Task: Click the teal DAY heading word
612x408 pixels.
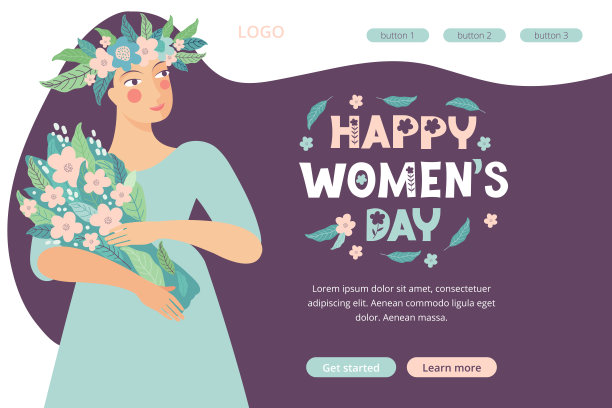Action: pos(403,224)
